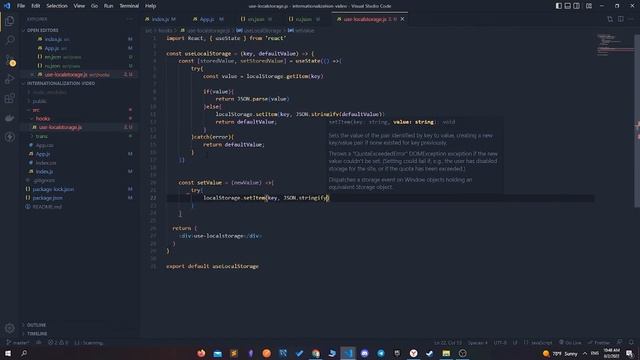Click the Prettier status bar item

(x=599, y=342)
